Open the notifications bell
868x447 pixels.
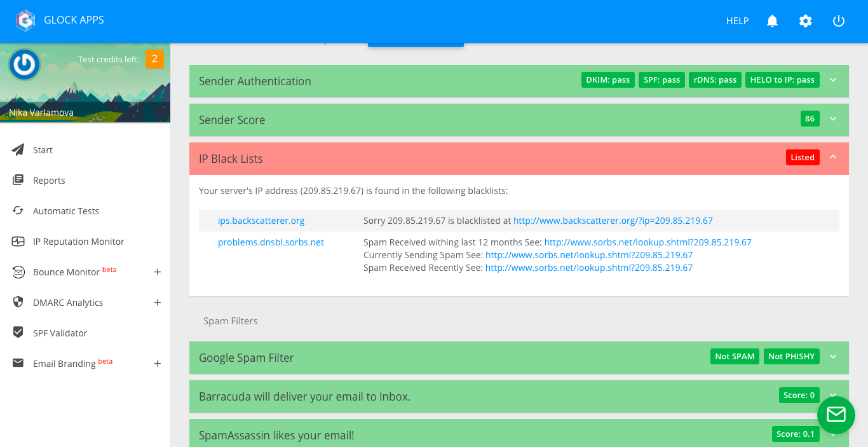click(x=772, y=21)
